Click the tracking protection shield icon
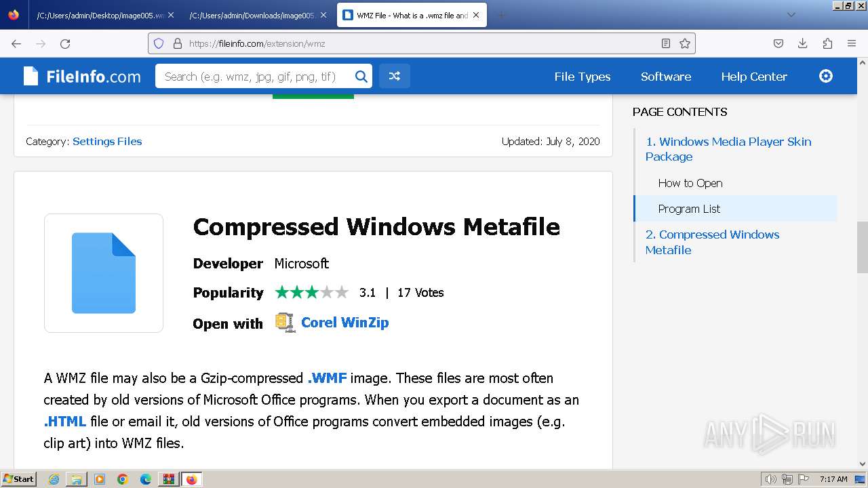This screenshot has width=868, height=488. click(159, 43)
